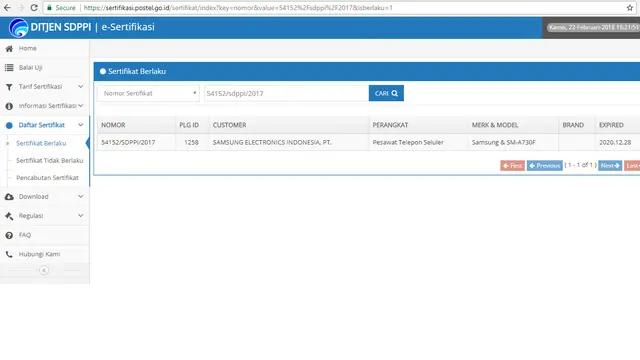Click the Daftar Sertifikat circle icon
Viewport: 640px width, 360px height.
[x=9, y=125]
